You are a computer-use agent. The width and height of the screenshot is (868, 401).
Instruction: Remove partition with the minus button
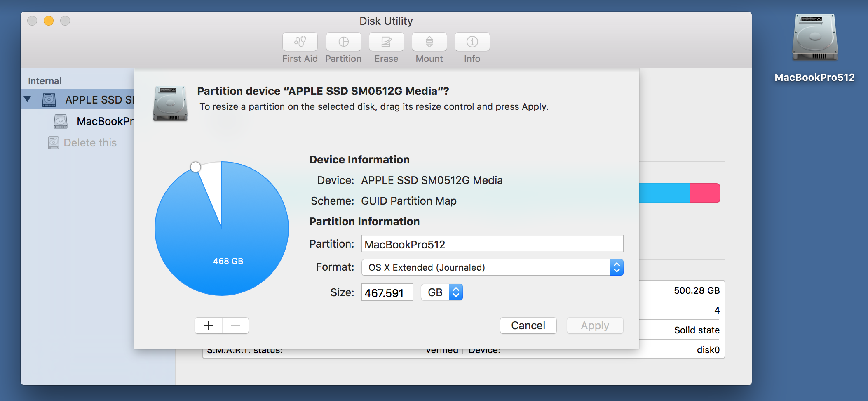[235, 326]
